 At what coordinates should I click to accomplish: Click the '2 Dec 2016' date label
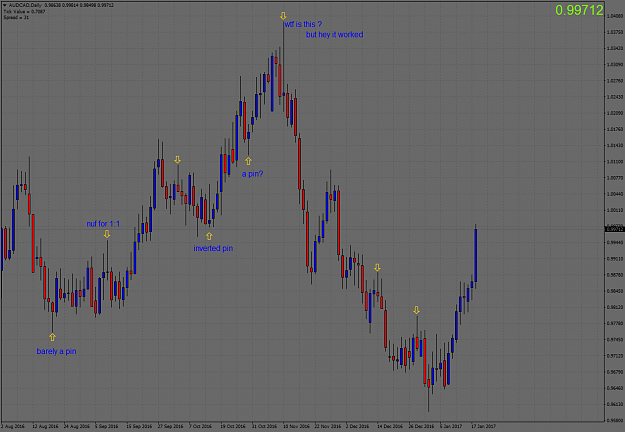(x=358, y=426)
